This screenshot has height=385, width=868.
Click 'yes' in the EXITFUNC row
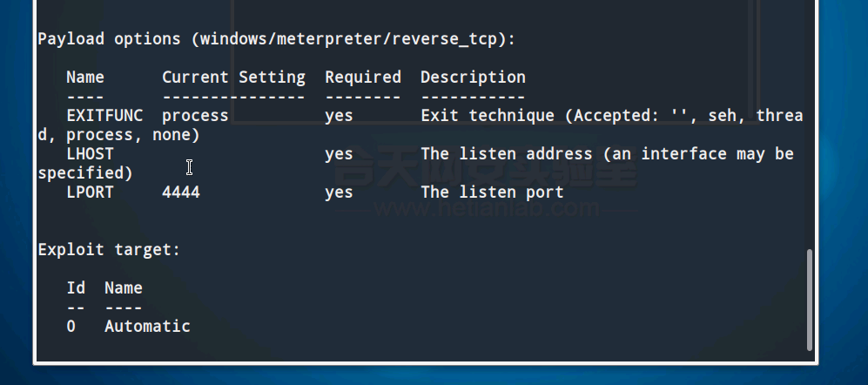tap(339, 116)
